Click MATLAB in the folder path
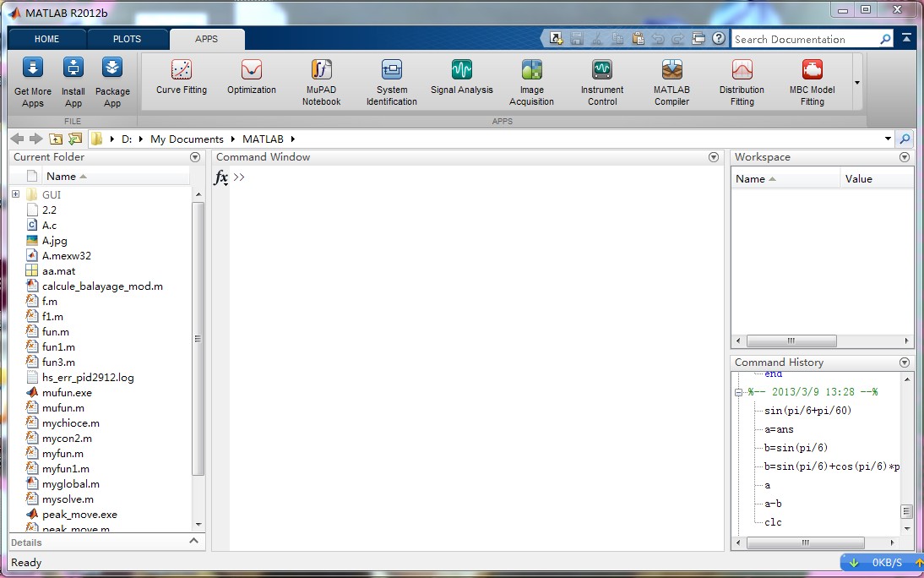This screenshot has width=924, height=578. [x=263, y=139]
